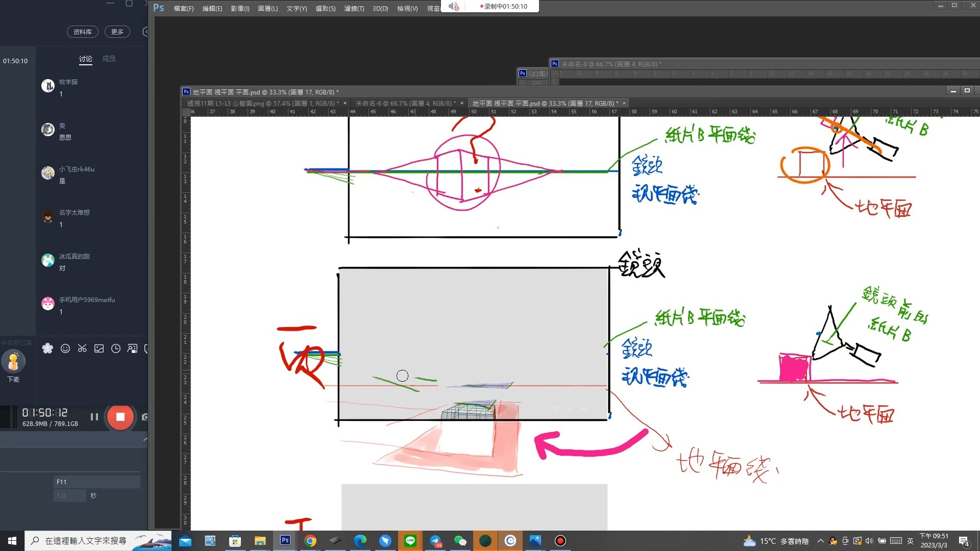Screen dimensions: 980x551
Task: Stop the screen recording with the red button
Action: coord(120,417)
